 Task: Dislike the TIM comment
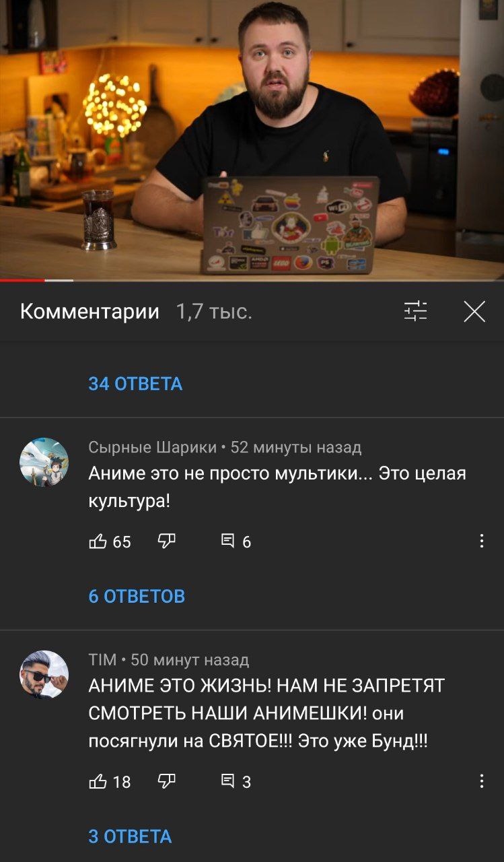click(x=166, y=781)
